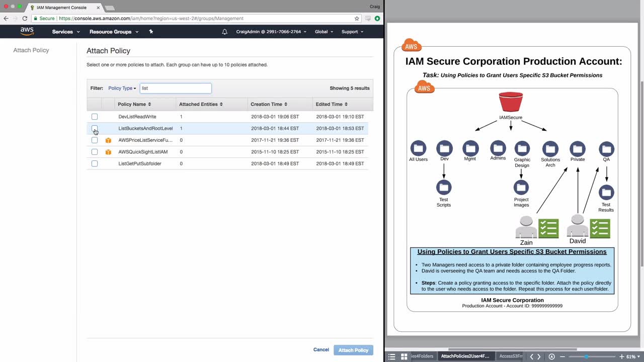The image size is (644, 362).
Task: Open the list view icon in the diagram viewer
Action: (x=392, y=356)
